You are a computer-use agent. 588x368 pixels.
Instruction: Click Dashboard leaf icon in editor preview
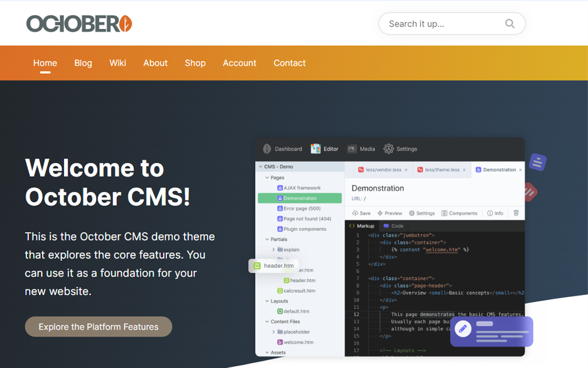(267, 149)
